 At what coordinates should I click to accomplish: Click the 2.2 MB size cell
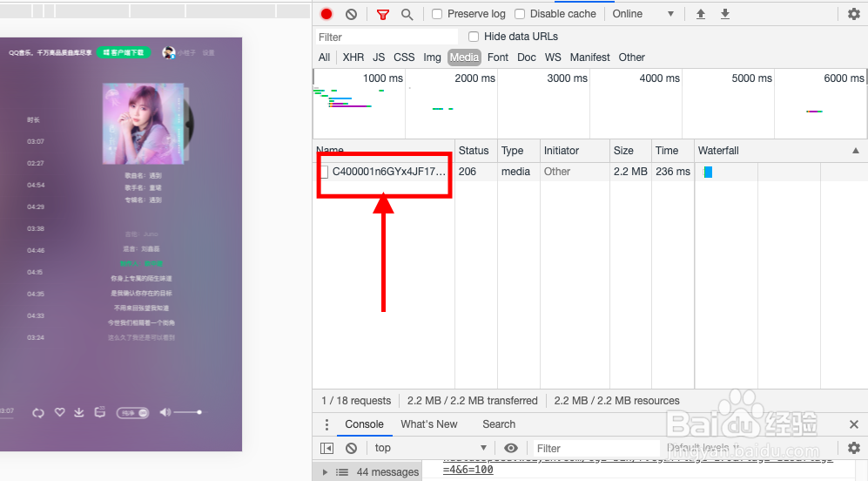tap(630, 172)
